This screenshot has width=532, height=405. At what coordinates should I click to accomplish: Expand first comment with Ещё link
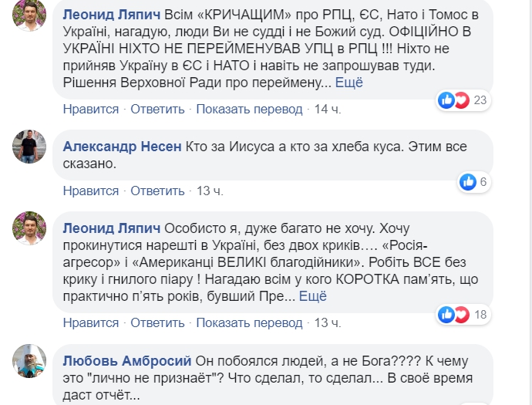tap(348, 83)
